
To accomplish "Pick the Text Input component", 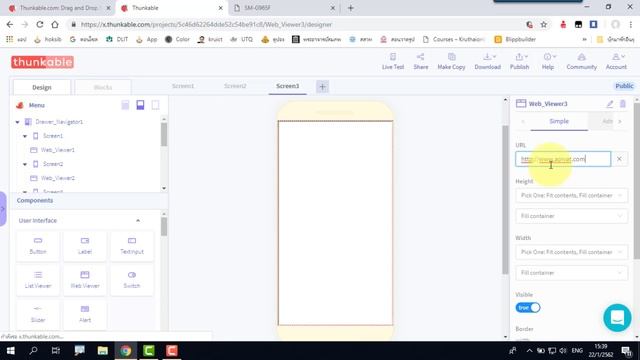I will [132, 246].
